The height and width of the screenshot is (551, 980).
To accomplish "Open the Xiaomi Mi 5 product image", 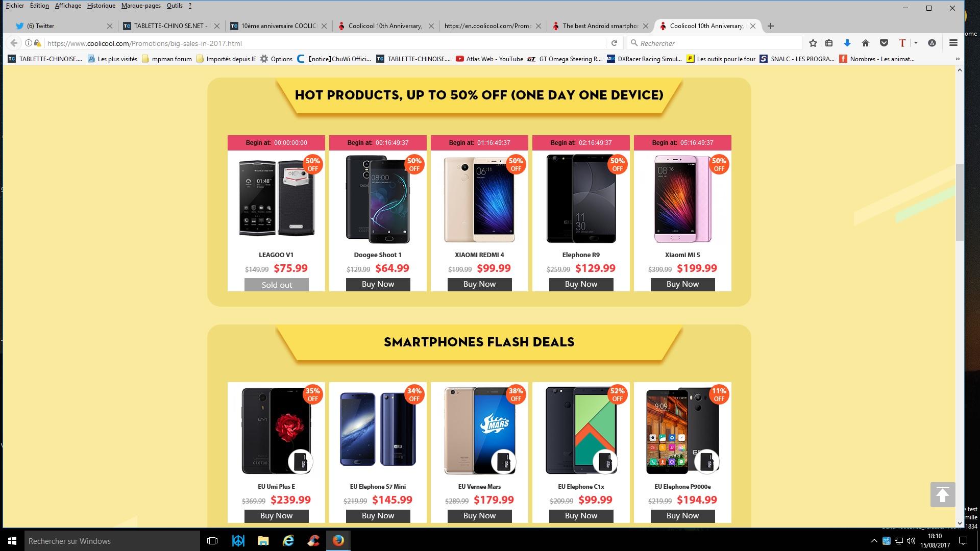I will (x=682, y=199).
